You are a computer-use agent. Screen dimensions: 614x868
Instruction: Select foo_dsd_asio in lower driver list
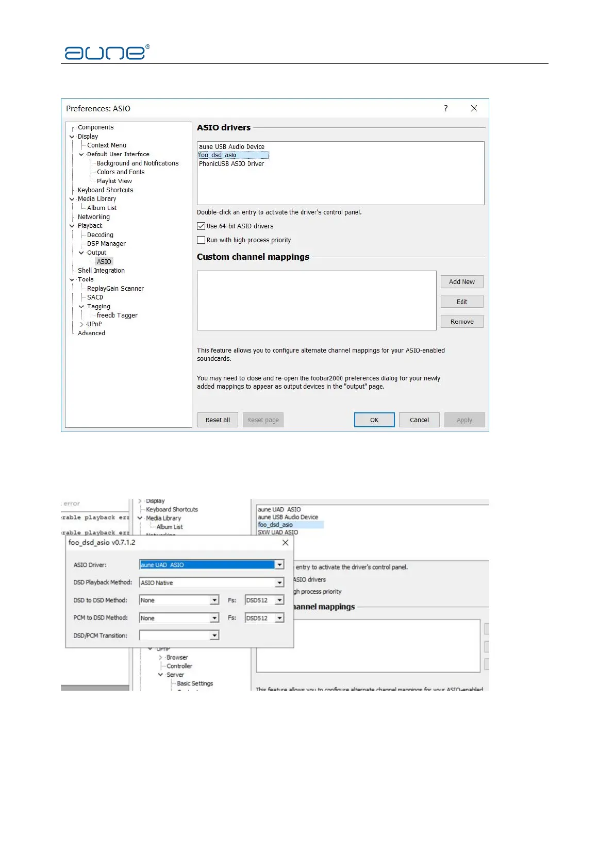click(x=290, y=525)
